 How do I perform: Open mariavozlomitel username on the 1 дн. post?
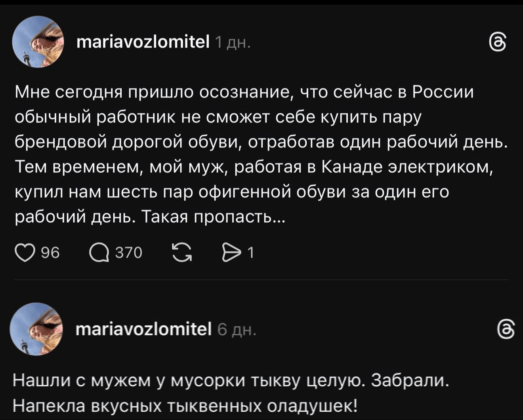tap(143, 42)
